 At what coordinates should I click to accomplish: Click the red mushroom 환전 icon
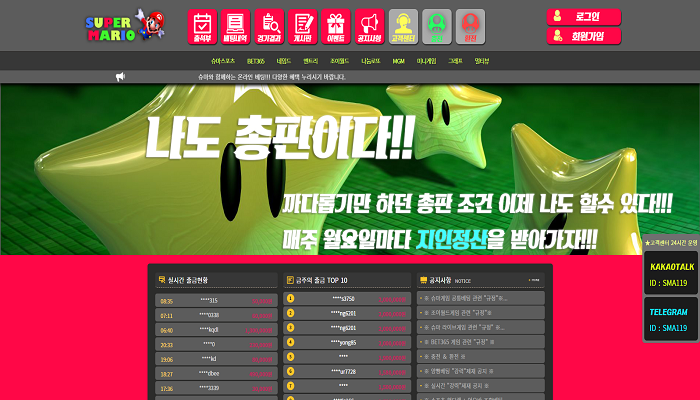(470, 27)
